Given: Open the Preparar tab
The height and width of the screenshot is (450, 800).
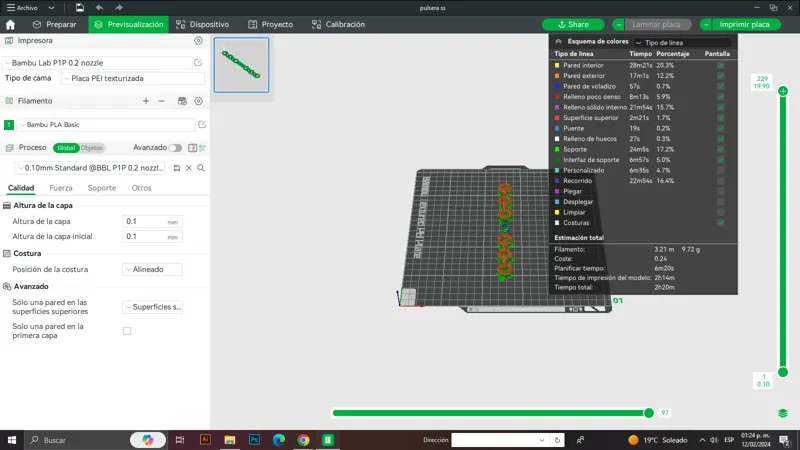Looking at the screenshot, I should (54, 24).
